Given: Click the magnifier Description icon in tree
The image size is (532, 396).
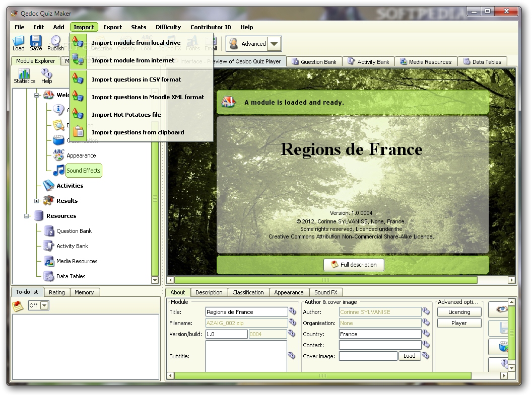Looking at the screenshot, I should pyautogui.click(x=58, y=125).
